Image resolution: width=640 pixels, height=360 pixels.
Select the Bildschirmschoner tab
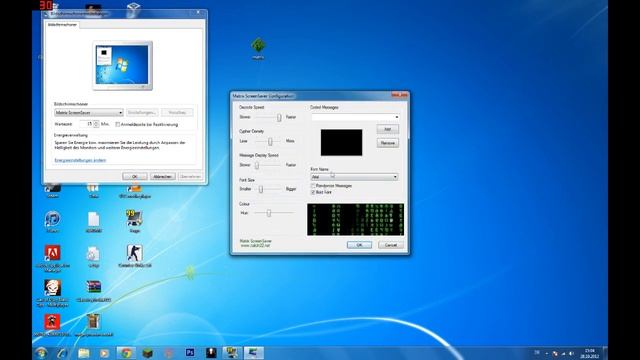pyautogui.click(x=62, y=24)
